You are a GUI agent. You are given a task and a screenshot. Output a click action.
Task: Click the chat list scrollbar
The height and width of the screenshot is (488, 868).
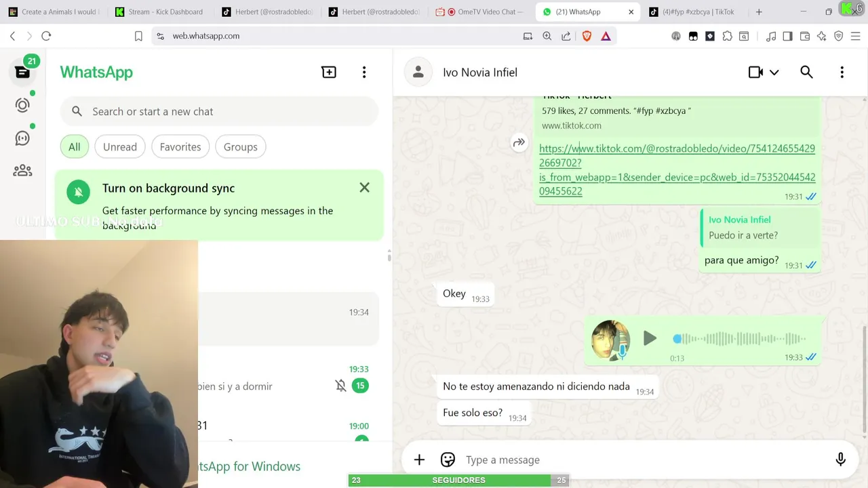pyautogui.click(x=389, y=256)
